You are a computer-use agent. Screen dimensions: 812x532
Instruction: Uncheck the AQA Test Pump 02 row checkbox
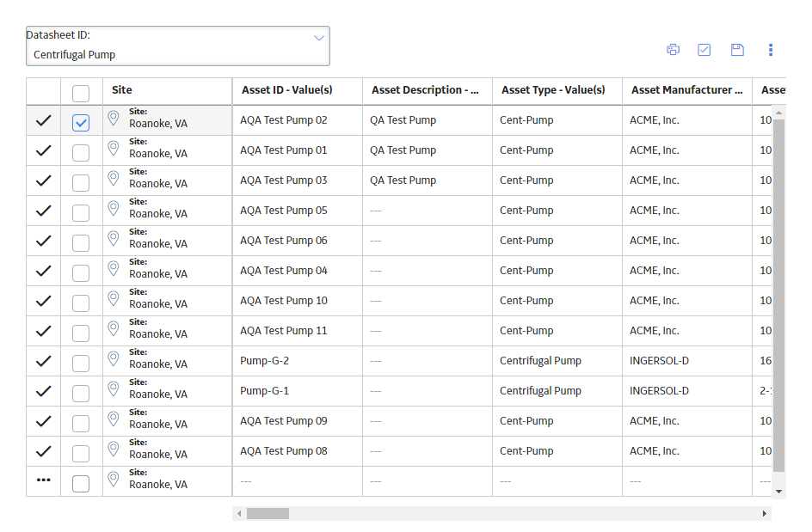tap(81, 123)
